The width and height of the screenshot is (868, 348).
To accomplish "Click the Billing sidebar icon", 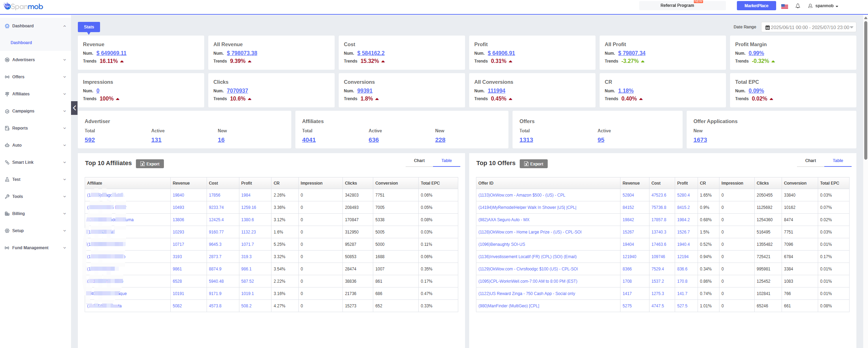I will pos(7,214).
